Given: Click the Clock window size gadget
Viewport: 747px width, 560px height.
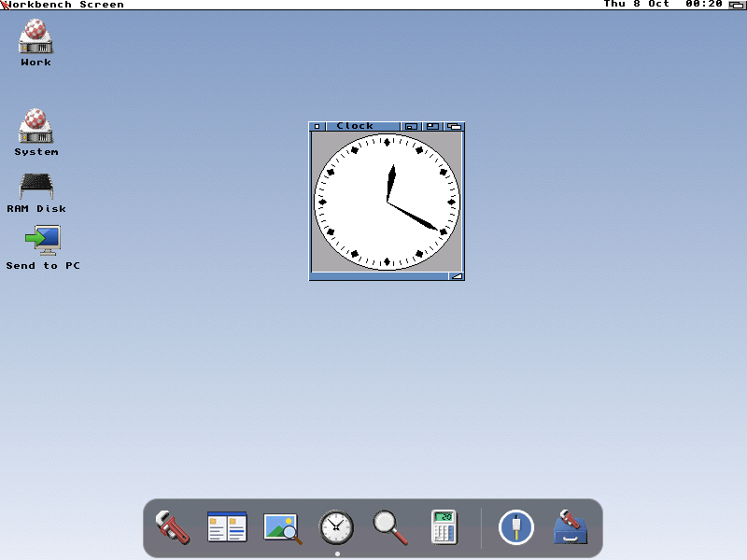Looking at the screenshot, I should pyautogui.click(x=457, y=276).
